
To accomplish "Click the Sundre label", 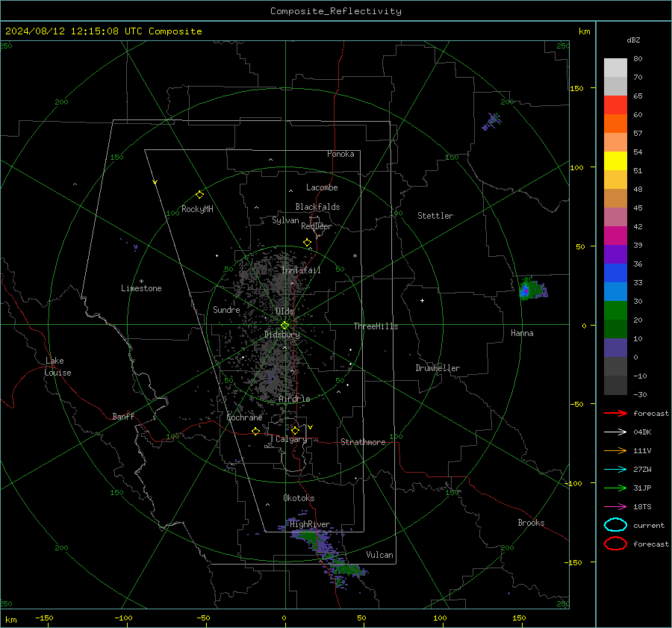I will pos(226,309).
